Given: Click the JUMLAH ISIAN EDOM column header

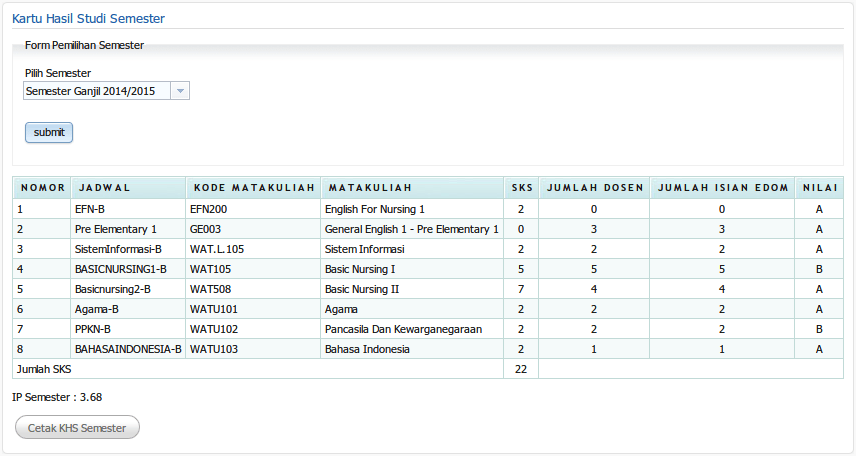Looking at the screenshot, I should pos(722,188).
